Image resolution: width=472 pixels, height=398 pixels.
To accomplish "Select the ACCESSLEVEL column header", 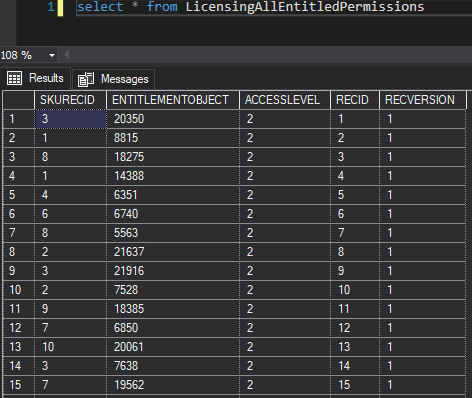I will point(285,100).
